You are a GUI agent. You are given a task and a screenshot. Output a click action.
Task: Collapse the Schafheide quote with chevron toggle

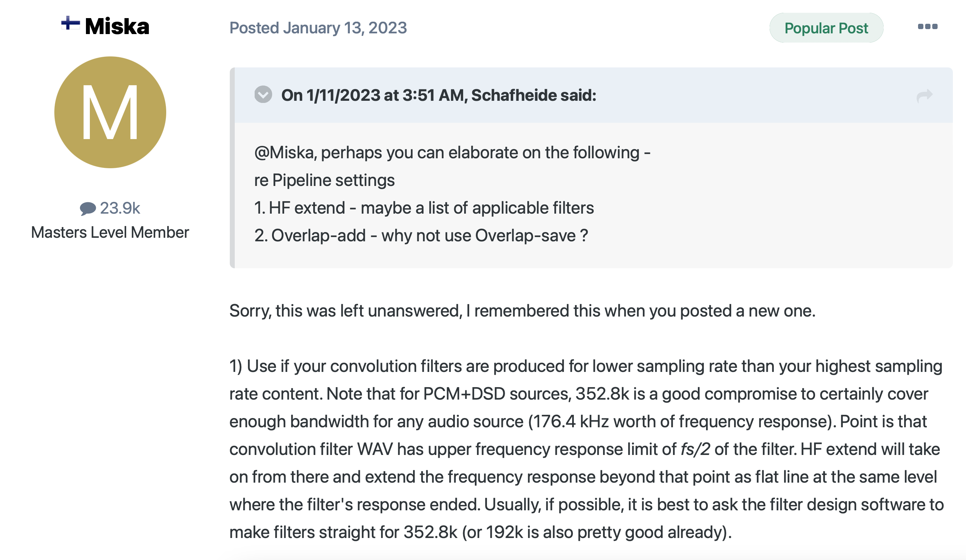tap(263, 95)
